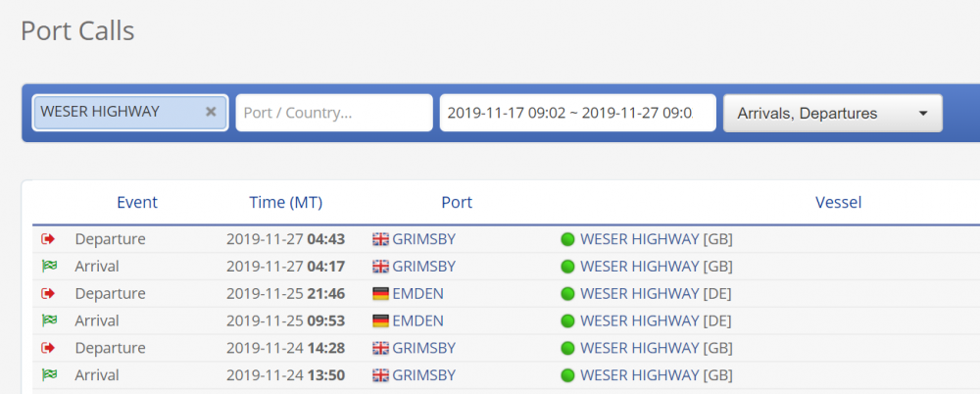Select timestamp 2019-11-24 14:28

(x=285, y=348)
